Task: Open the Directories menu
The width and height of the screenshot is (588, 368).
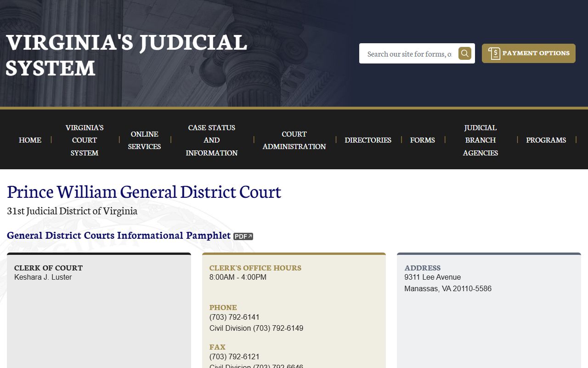Action: coord(368,140)
